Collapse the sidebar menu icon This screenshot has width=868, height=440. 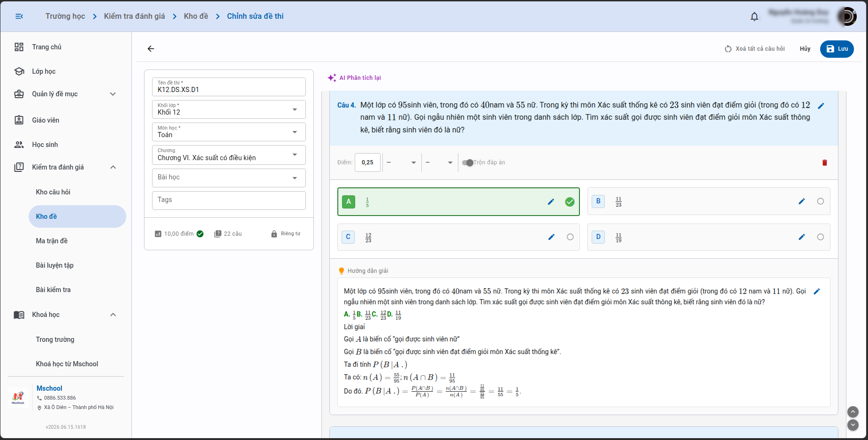coord(19,16)
